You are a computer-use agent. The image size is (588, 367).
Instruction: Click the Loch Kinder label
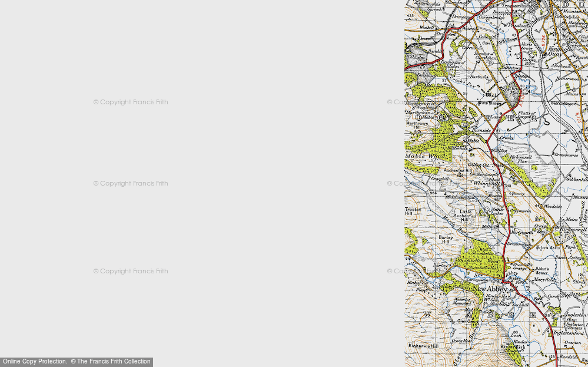pyautogui.click(x=520, y=339)
